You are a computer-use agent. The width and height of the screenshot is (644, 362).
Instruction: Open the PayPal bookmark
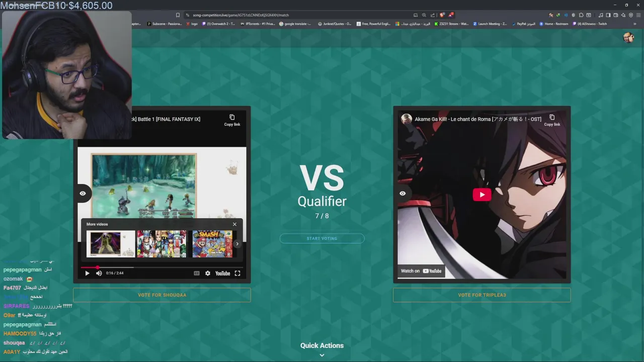pos(524,24)
